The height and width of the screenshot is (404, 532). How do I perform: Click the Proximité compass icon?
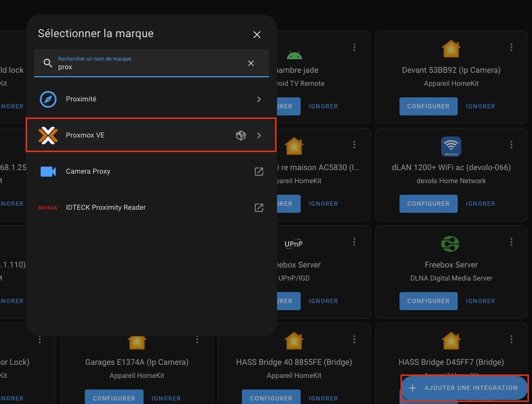click(x=48, y=99)
